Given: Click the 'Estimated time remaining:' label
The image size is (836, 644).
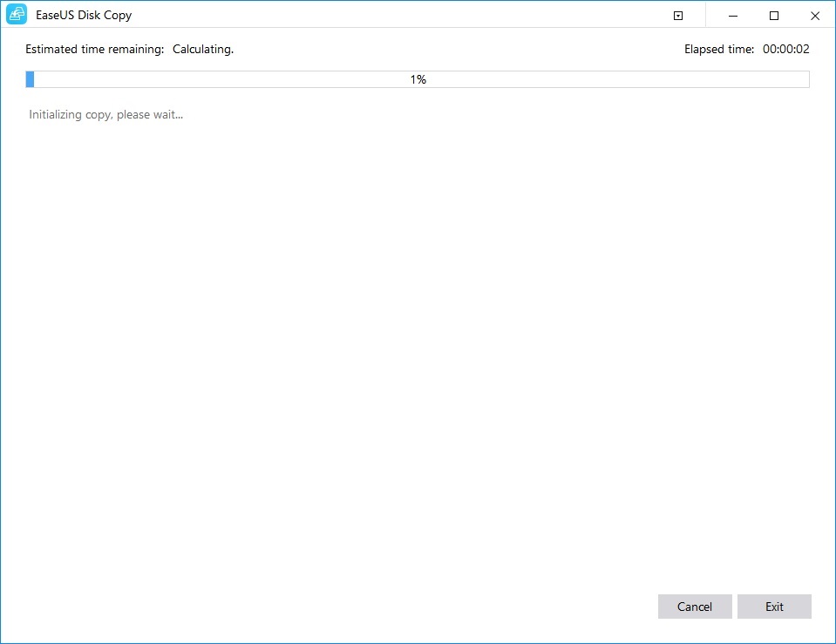Looking at the screenshot, I should click(95, 49).
